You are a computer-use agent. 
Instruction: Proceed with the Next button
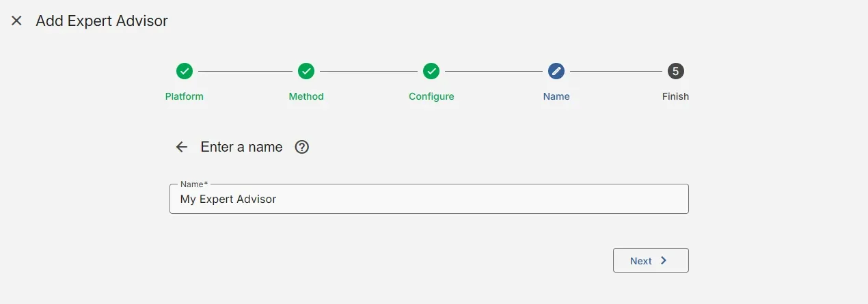click(x=651, y=260)
